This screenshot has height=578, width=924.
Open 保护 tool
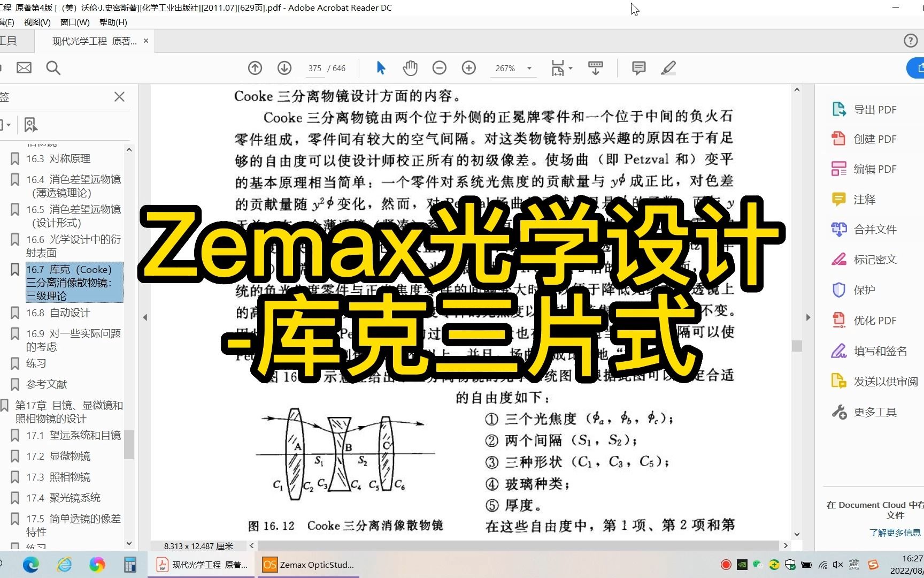tap(853, 290)
